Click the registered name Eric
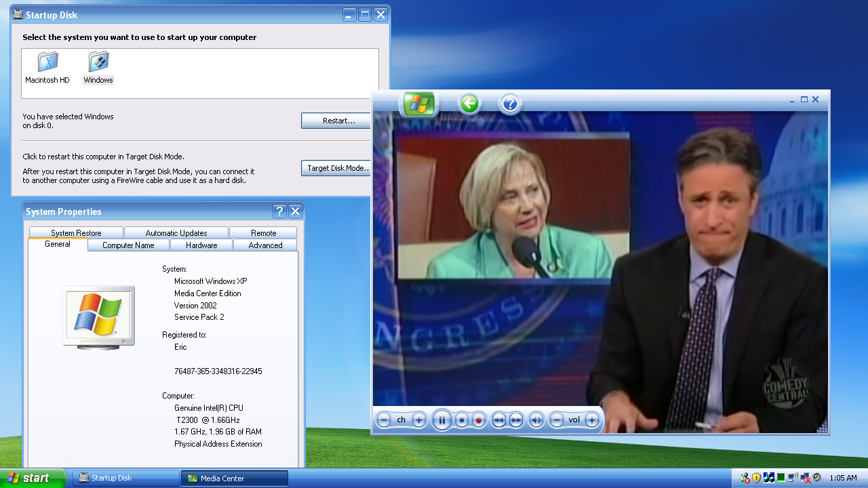The width and height of the screenshot is (868, 488). 180,347
